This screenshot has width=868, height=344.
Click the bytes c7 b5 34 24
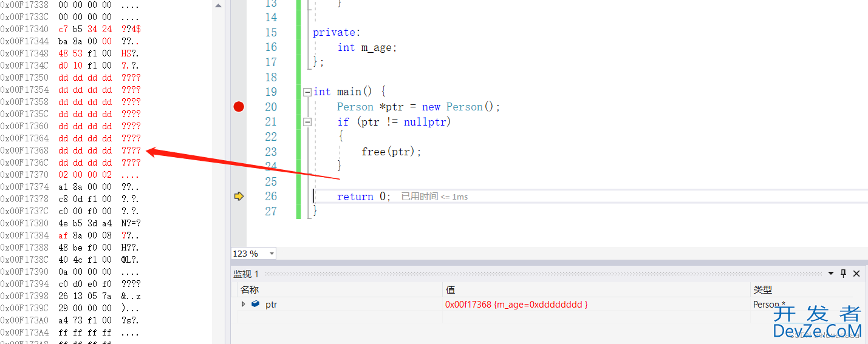[85, 29]
